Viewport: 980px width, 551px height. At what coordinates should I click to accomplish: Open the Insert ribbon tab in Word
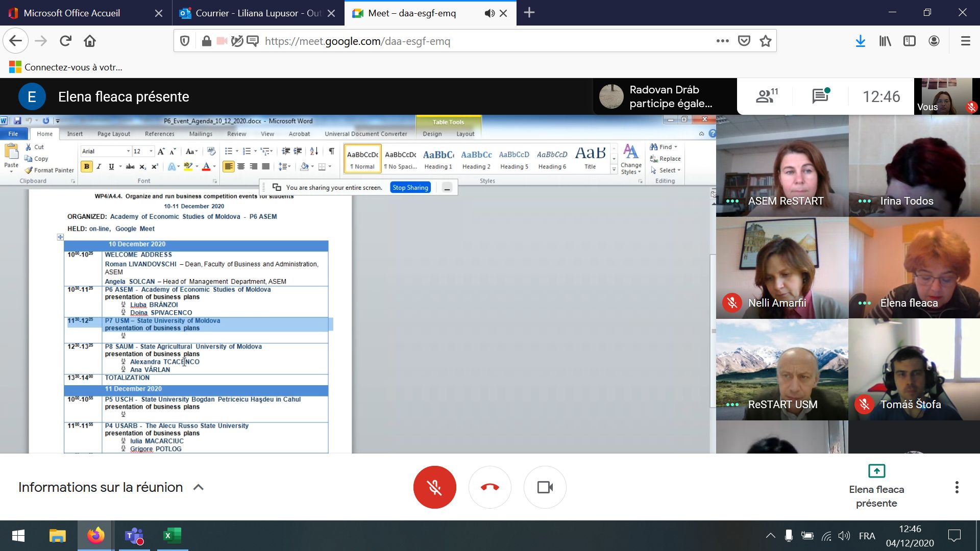75,134
